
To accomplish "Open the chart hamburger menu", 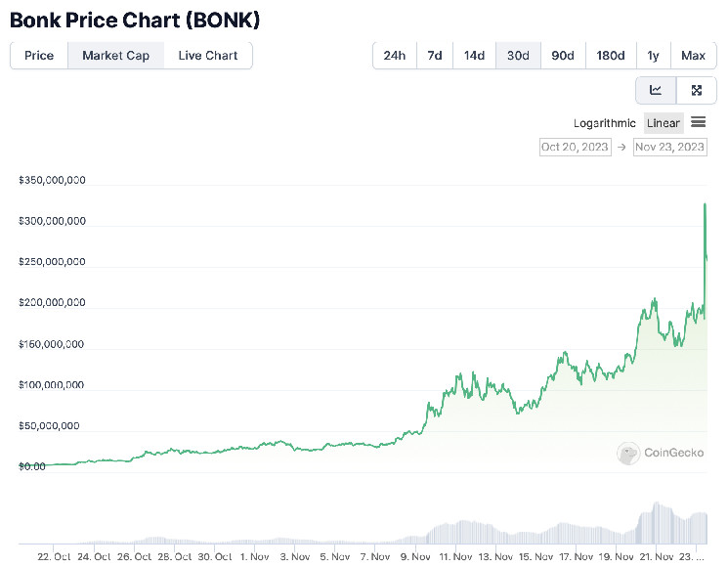I will pyautogui.click(x=698, y=122).
